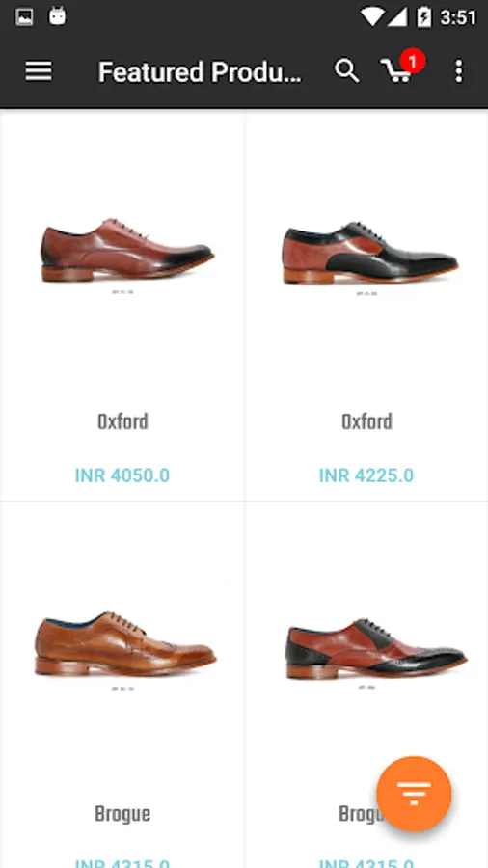The height and width of the screenshot is (868, 488).
Task: Tap the red cart badge showing 1
Action: (x=412, y=61)
